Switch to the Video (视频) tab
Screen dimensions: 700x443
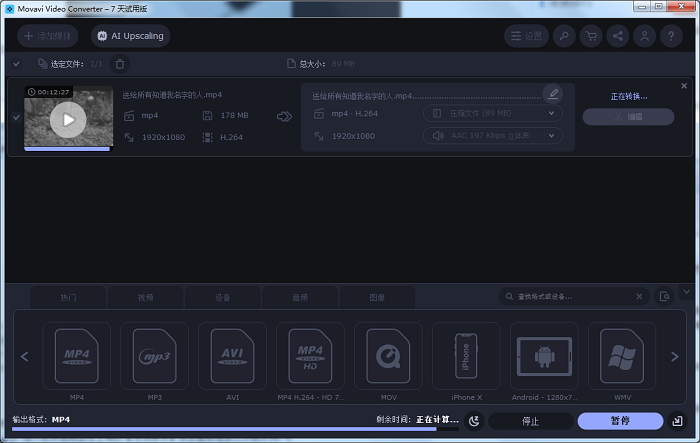coord(146,297)
